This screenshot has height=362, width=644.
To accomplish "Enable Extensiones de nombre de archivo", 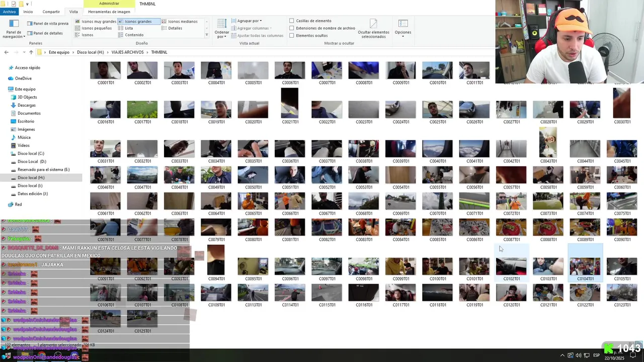I will coord(292,28).
